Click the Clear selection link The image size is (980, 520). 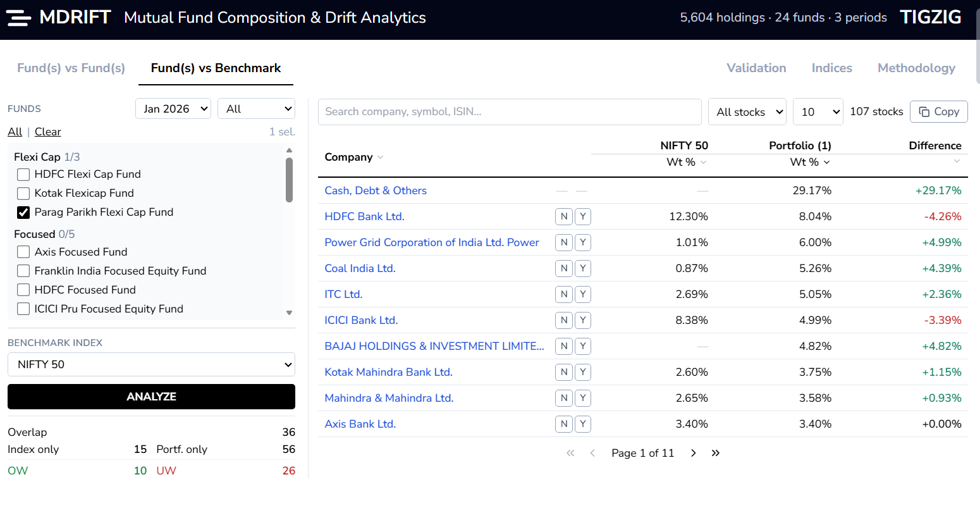tap(48, 132)
